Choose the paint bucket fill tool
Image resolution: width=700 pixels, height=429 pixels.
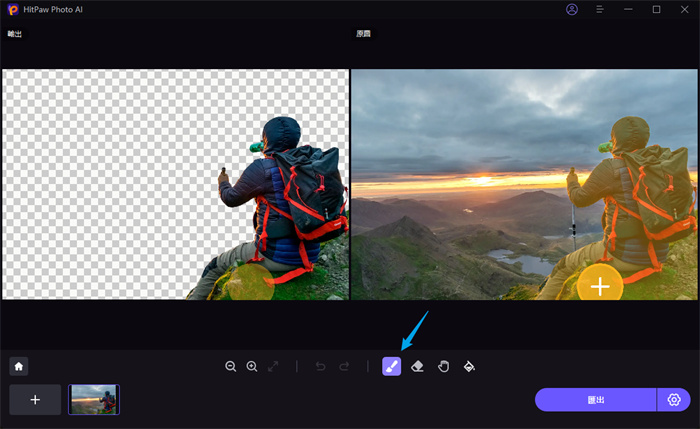469,367
